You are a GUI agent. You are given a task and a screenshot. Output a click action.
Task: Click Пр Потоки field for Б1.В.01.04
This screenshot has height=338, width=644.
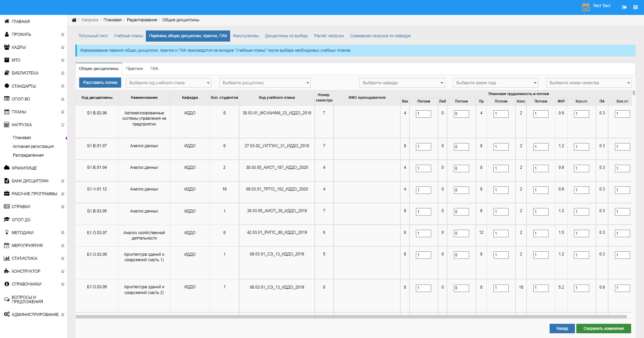tap(501, 168)
